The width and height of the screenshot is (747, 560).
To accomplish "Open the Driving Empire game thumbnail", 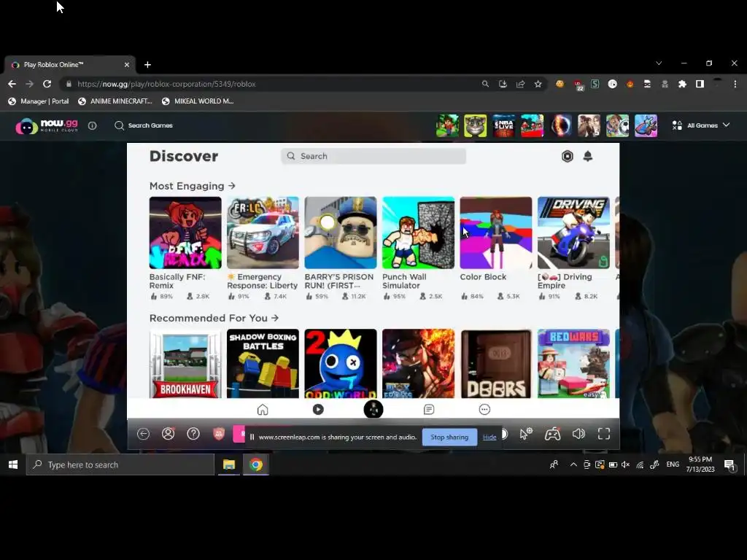I will pyautogui.click(x=573, y=233).
